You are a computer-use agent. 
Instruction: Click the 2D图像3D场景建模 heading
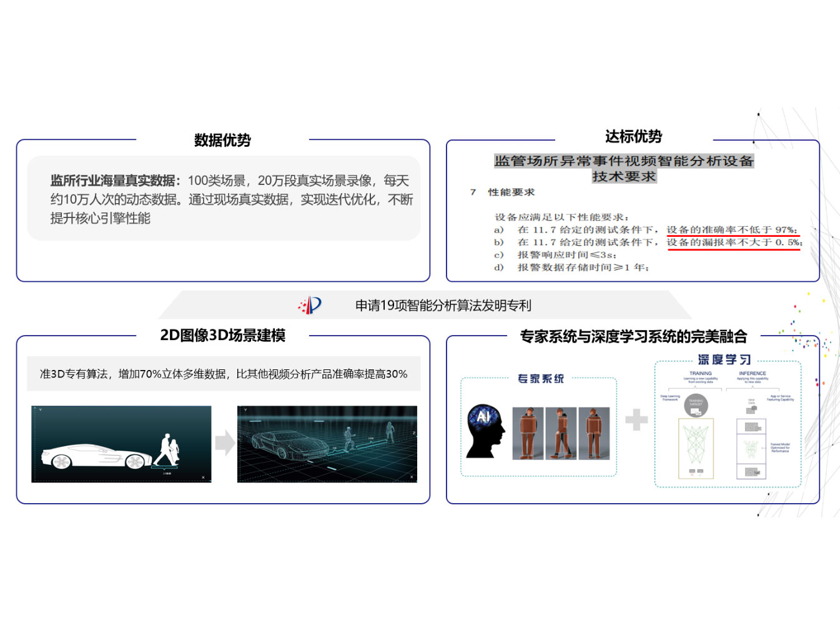[x=222, y=336]
